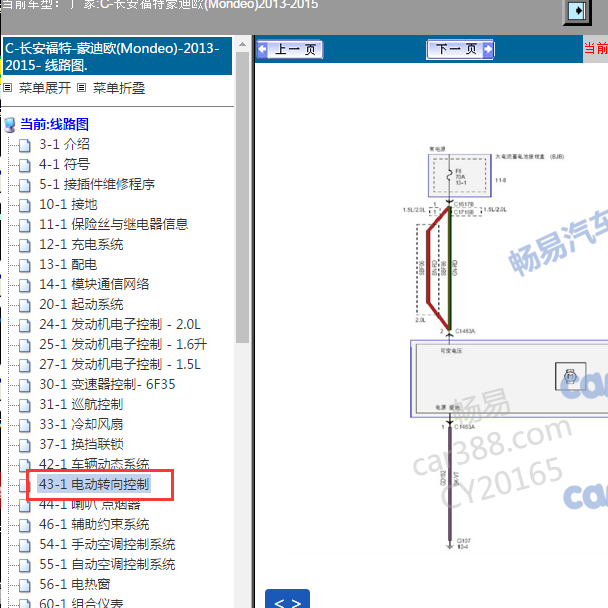Open 14-1 模块通信网络 entry

click(94, 284)
